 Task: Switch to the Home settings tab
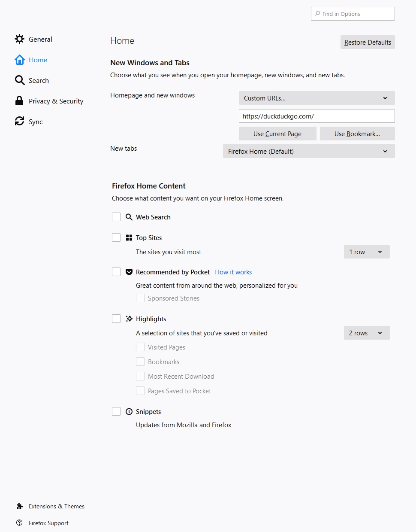click(x=38, y=60)
